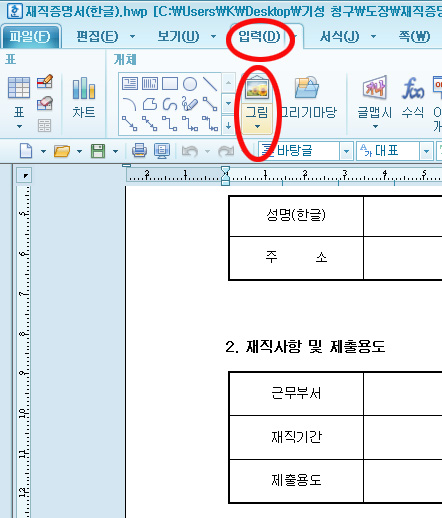The width and height of the screenshot is (442, 518).
Task: Select the arrowed elbow connector tool
Action: click(190, 123)
